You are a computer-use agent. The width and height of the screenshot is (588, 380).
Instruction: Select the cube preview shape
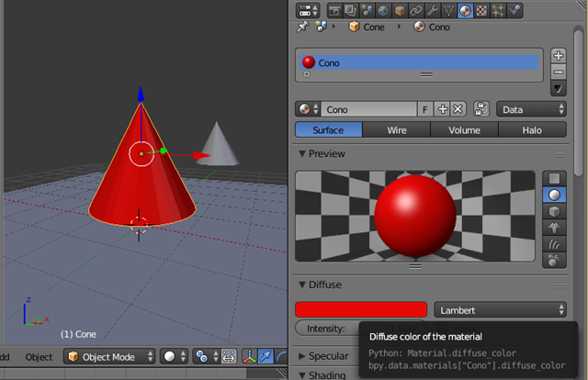click(x=555, y=212)
